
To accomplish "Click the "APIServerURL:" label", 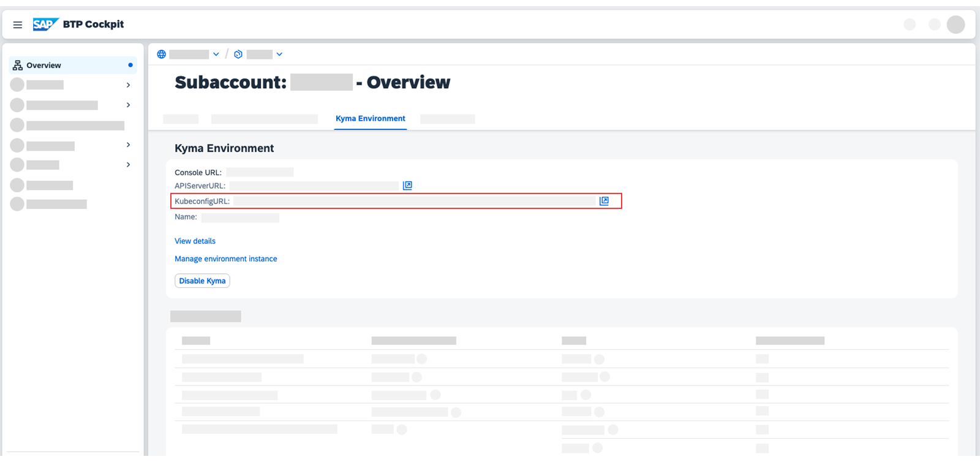I will (200, 186).
